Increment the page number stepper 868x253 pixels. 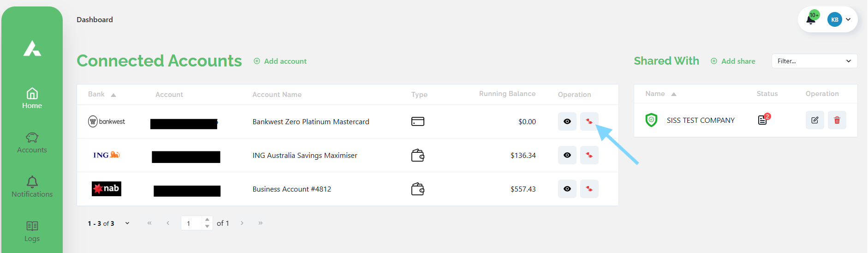coord(207,220)
